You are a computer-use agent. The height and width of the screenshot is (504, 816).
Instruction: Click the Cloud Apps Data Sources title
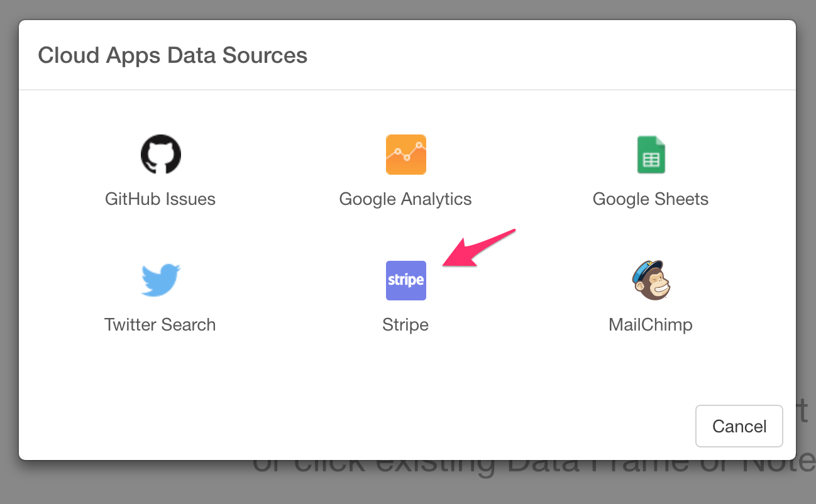click(173, 55)
